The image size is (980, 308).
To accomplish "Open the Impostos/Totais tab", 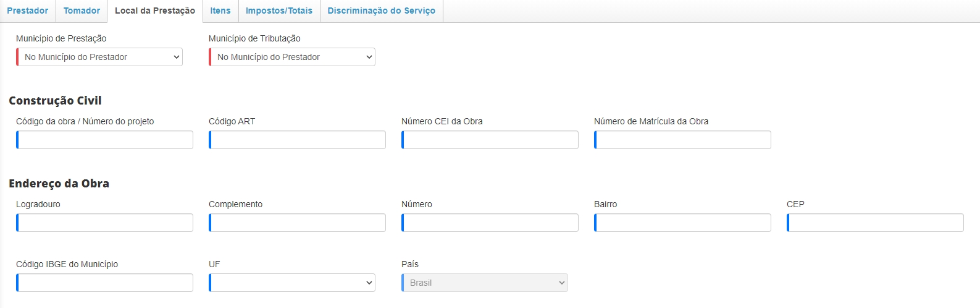I will pos(279,11).
